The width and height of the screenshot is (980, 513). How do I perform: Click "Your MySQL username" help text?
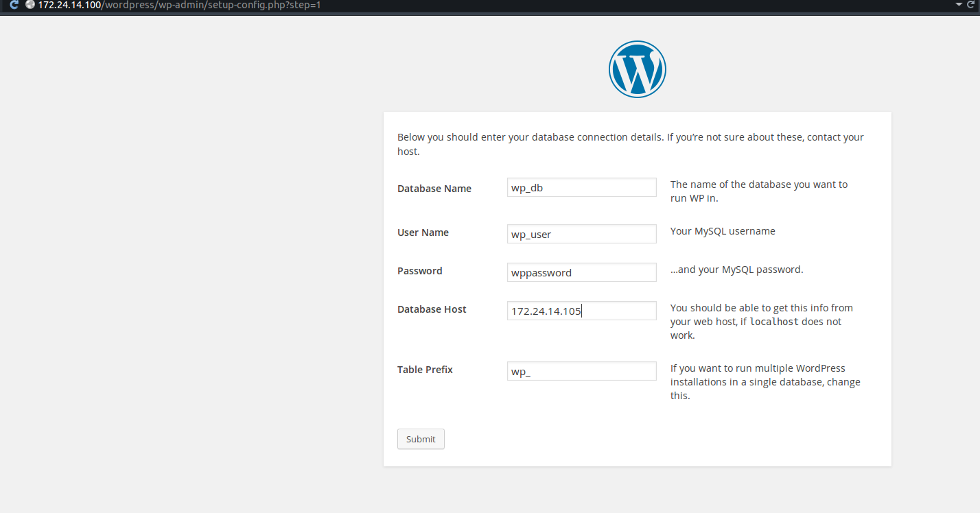(723, 231)
